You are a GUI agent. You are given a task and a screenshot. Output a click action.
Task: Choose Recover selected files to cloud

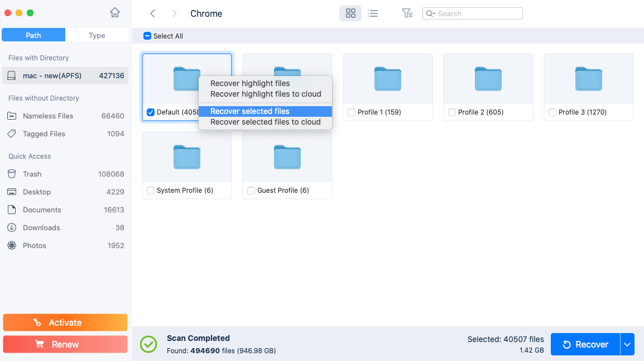[265, 122]
